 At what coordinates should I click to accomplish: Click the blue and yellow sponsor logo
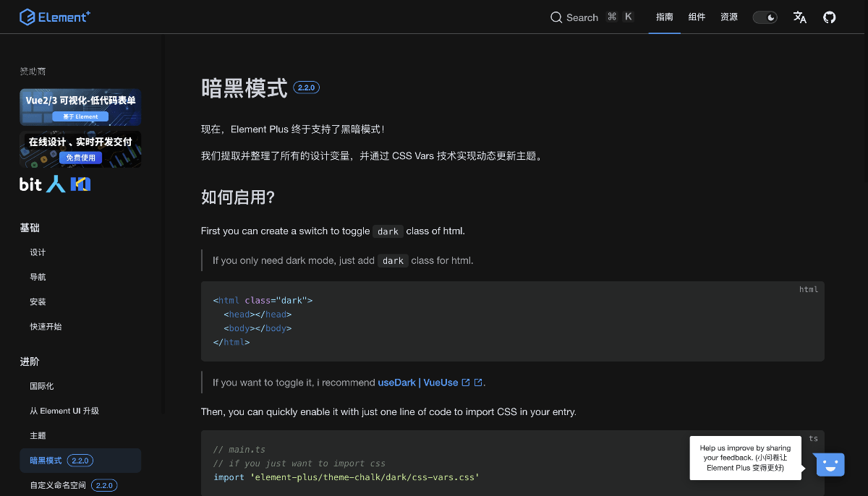coord(80,184)
